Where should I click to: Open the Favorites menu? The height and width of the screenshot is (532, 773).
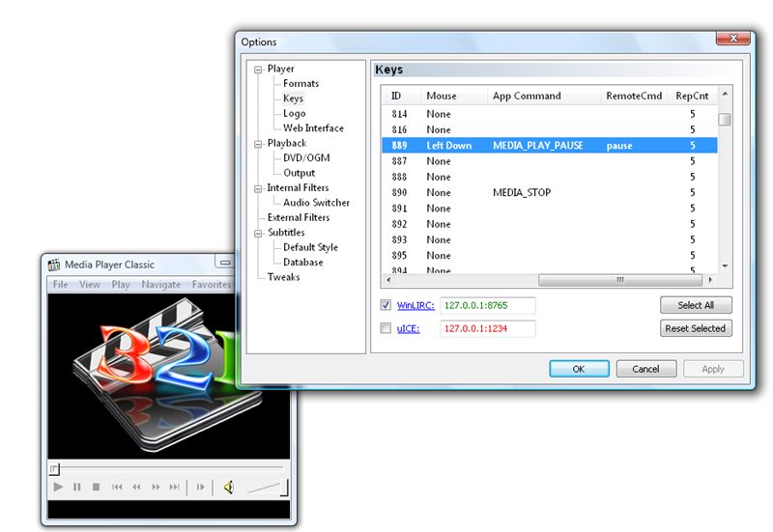(212, 284)
